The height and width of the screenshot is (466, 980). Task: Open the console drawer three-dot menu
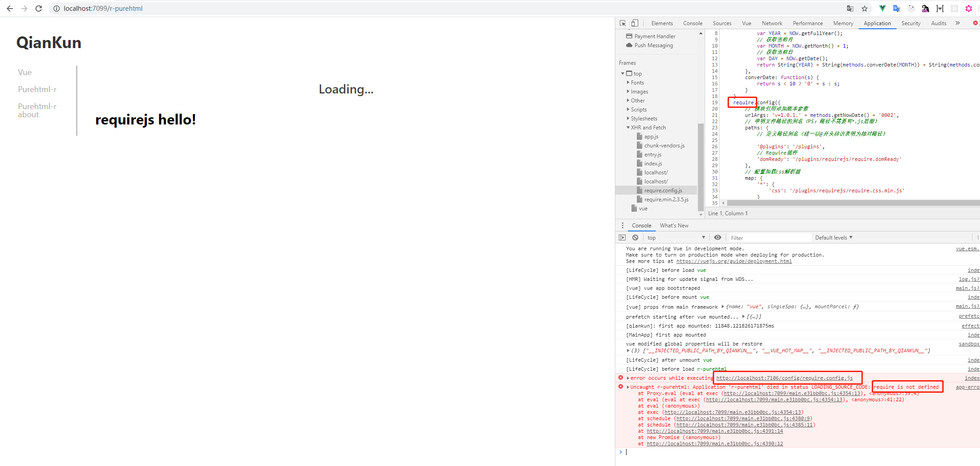pyautogui.click(x=622, y=226)
